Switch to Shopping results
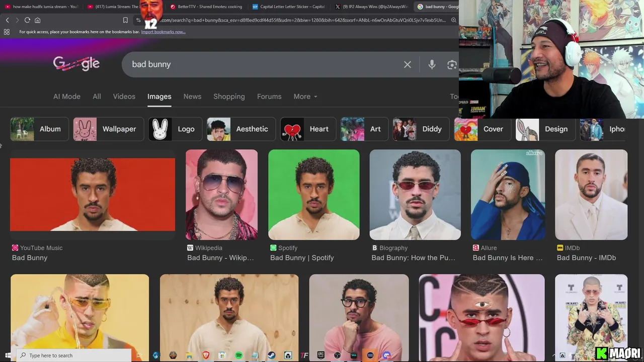The height and width of the screenshot is (362, 644). point(229,97)
